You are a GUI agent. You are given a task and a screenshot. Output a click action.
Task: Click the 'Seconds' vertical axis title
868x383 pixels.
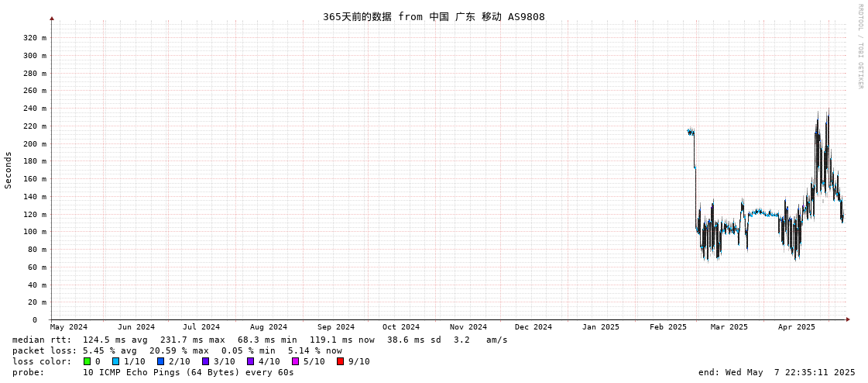pyautogui.click(x=9, y=170)
